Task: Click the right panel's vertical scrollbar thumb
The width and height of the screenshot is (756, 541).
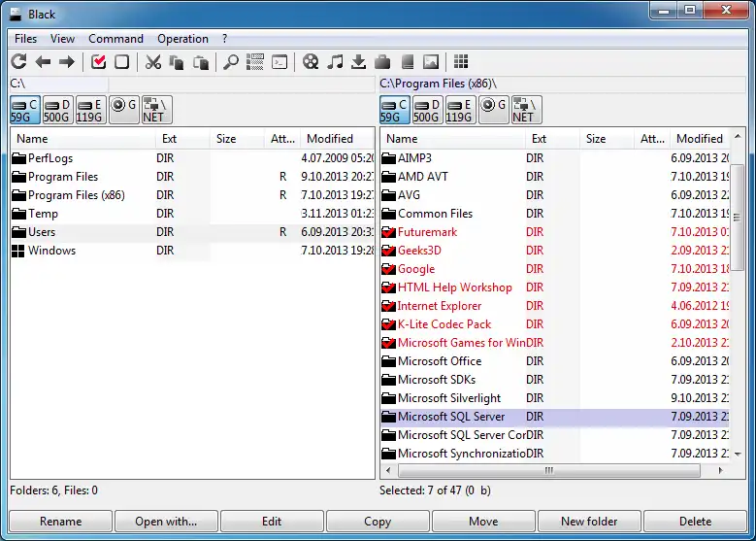Action: pos(738,218)
